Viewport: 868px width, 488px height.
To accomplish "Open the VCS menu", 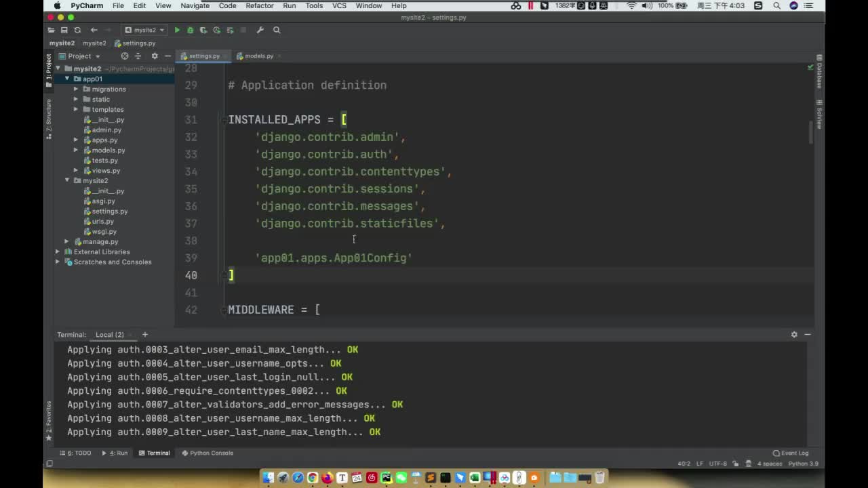I will 340,5.
